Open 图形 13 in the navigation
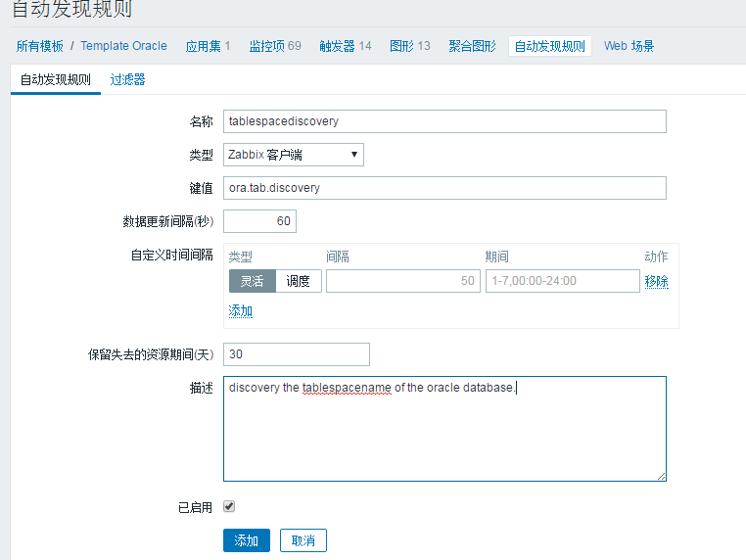Image resolution: width=746 pixels, height=560 pixels. point(409,46)
